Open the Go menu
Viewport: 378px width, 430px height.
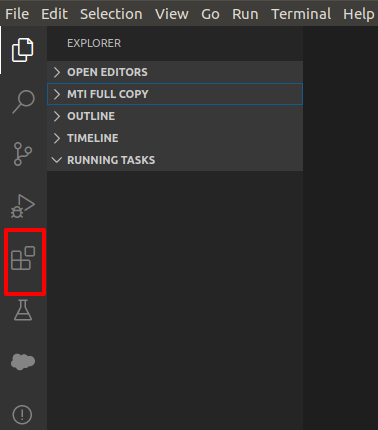click(x=210, y=14)
